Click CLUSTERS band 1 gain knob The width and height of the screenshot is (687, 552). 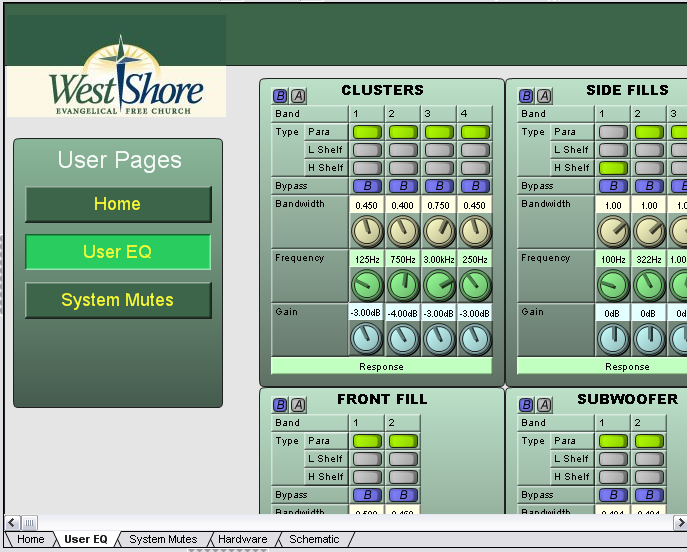367,339
